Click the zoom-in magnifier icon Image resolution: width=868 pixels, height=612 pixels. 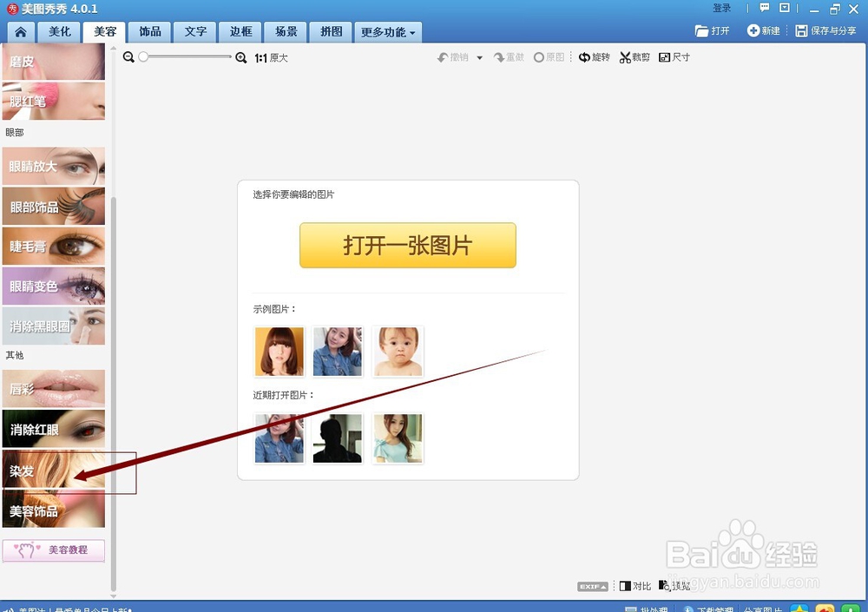point(240,57)
